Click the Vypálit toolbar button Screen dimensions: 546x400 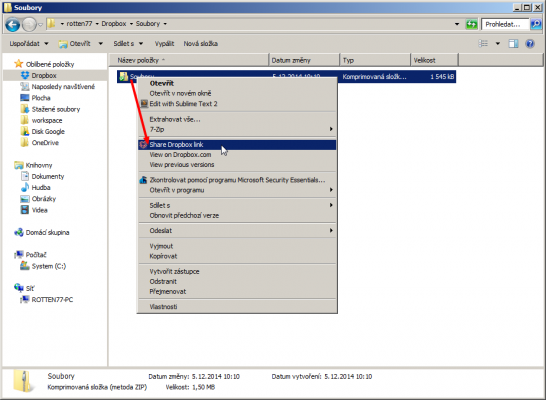164,44
